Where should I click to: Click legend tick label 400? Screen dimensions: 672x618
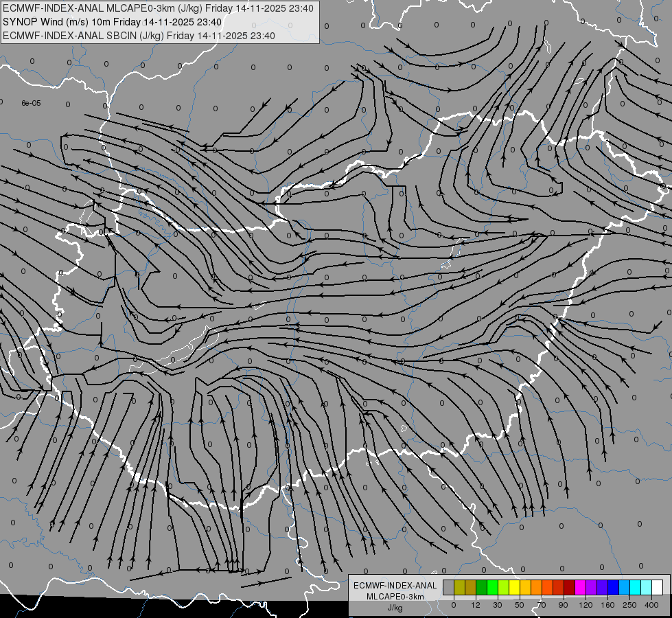(x=652, y=605)
